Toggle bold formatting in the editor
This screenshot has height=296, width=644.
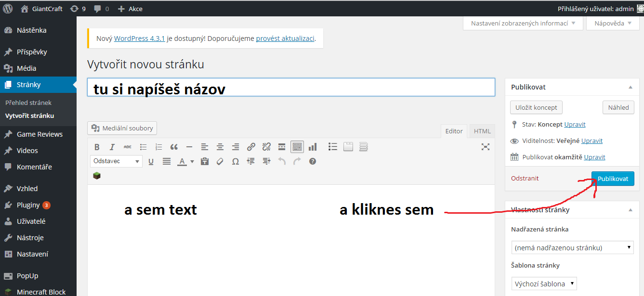tap(97, 147)
